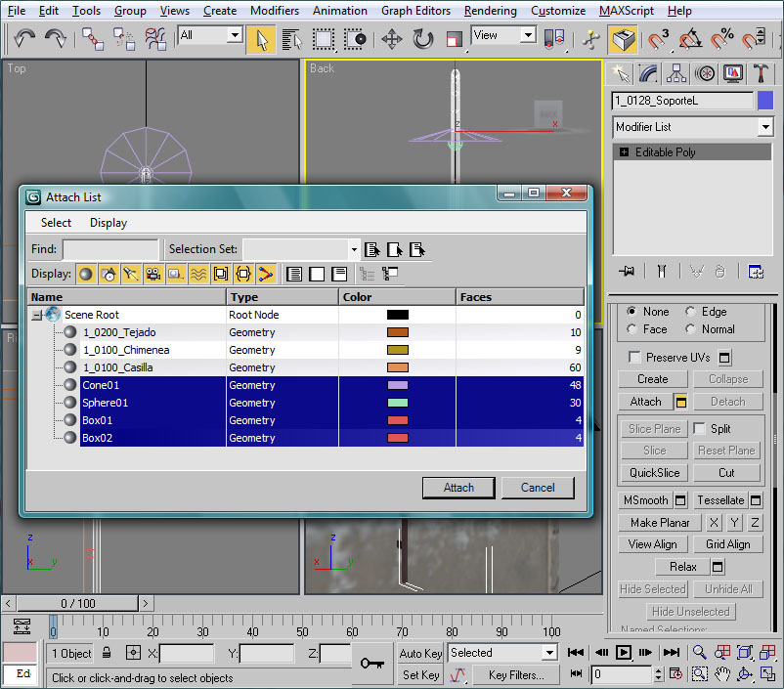
Task: Click inside the Find text field
Action: 109,249
